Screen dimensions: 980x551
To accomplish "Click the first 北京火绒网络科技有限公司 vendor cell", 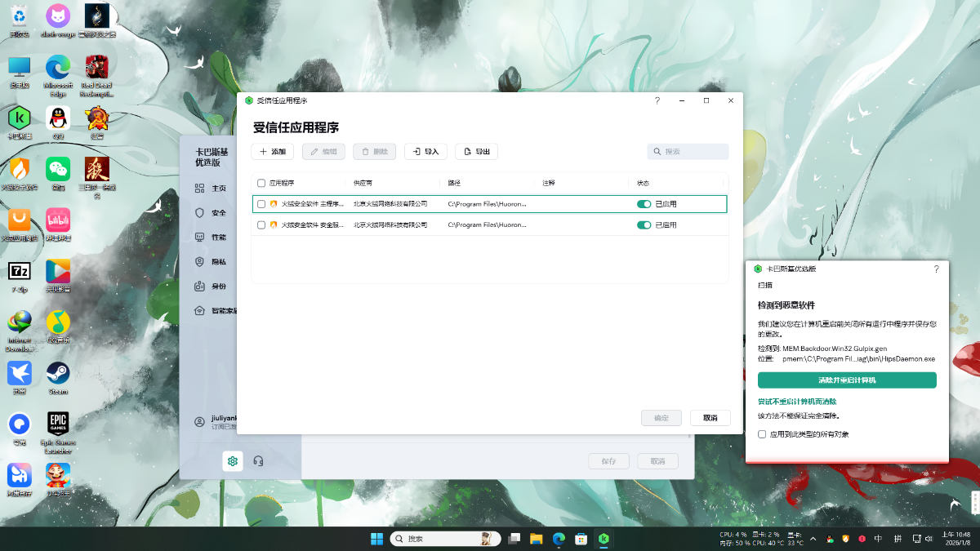I will (x=390, y=204).
